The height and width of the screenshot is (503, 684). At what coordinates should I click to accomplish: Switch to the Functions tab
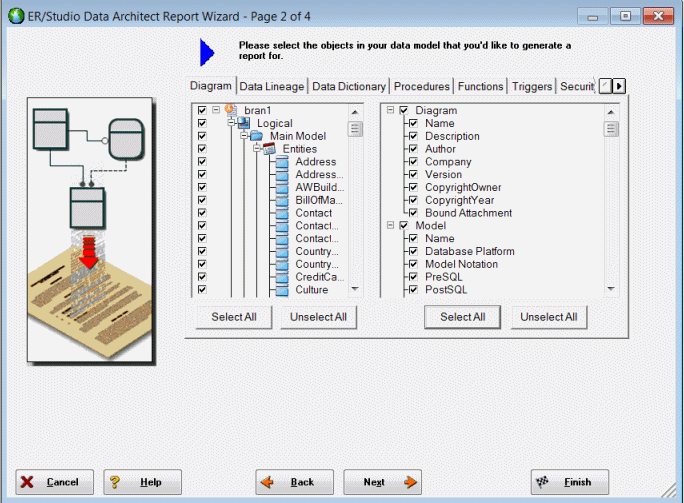pyautogui.click(x=480, y=86)
